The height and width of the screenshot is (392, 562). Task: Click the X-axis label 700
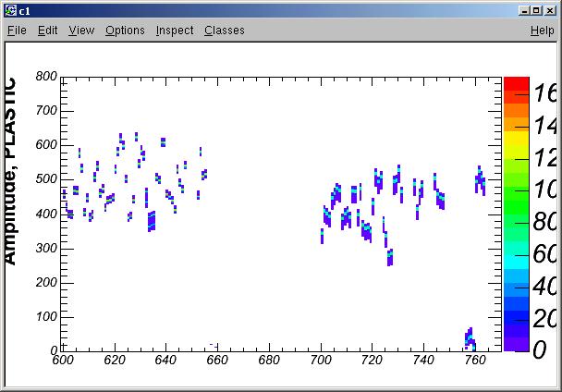(x=321, y=360)
